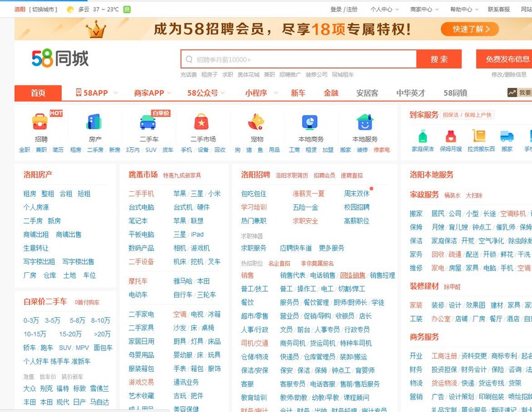Click the 保姆月嫂 apron icon
The image size is (532, 412).
pyautogui.click(x=451, y=136)
